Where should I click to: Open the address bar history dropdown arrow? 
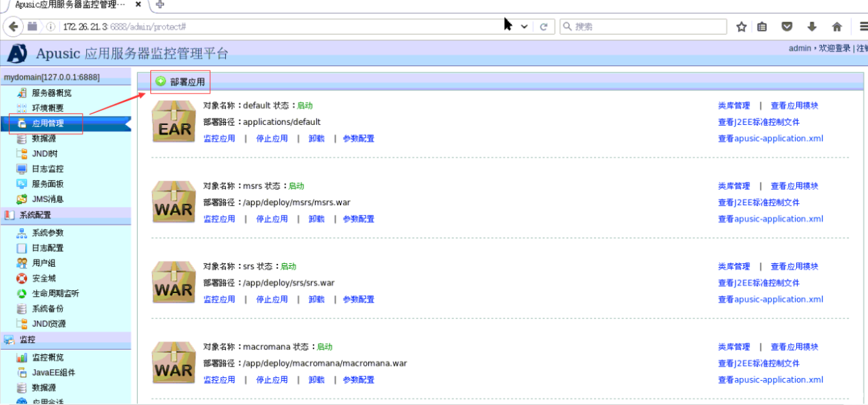point(524,27)
